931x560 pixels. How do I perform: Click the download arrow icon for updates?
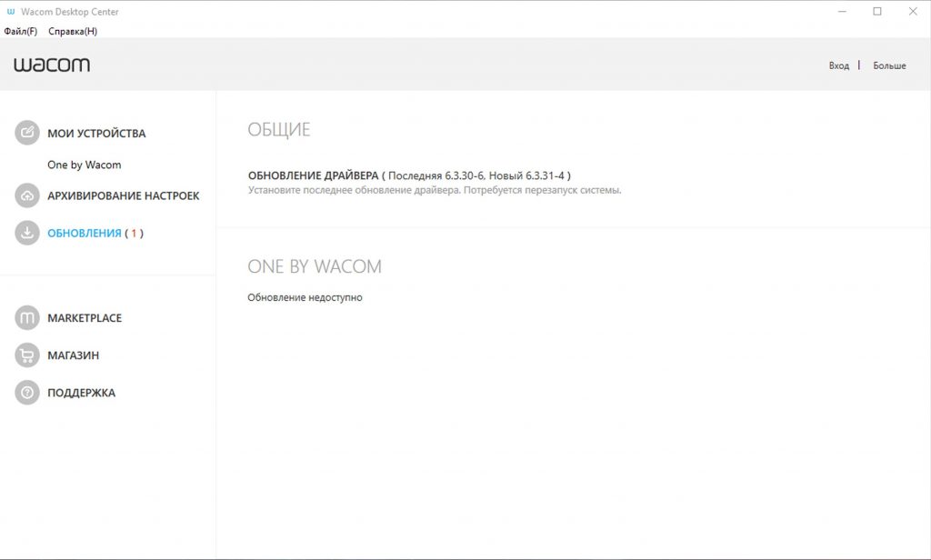27,233
